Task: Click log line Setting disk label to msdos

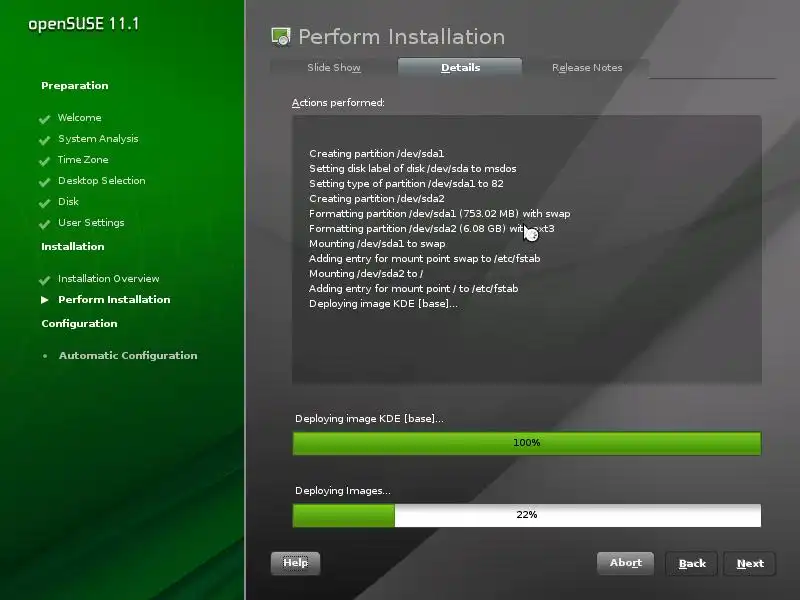Action: pyautogui.click(x=413, y=168)
